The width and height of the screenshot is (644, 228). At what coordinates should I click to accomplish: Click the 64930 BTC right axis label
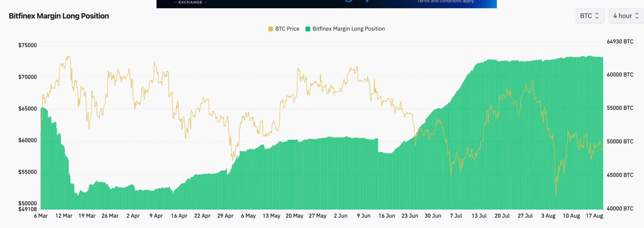pyautogui.click(x=620, y=41)
